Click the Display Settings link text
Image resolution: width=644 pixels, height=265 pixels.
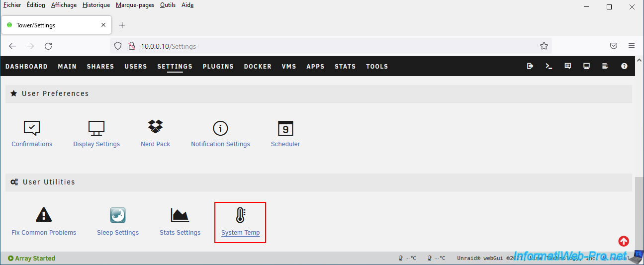(96, 144)
